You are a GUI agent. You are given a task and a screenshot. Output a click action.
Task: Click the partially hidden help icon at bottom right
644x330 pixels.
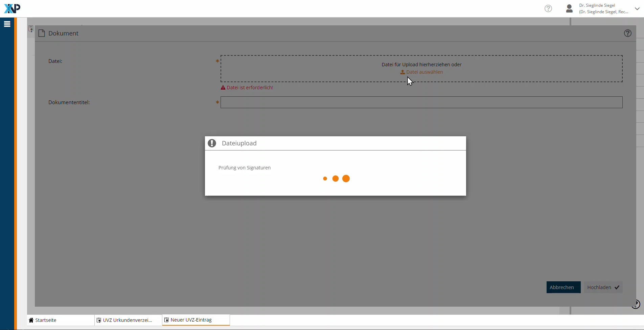point(636,304)
